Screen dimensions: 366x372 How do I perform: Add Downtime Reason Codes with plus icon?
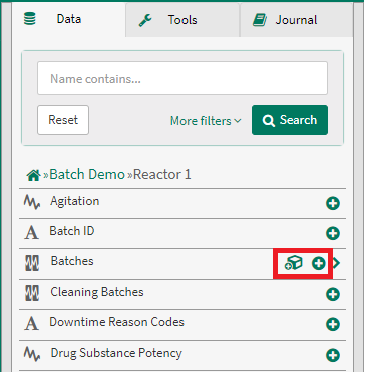pos(333,324)
